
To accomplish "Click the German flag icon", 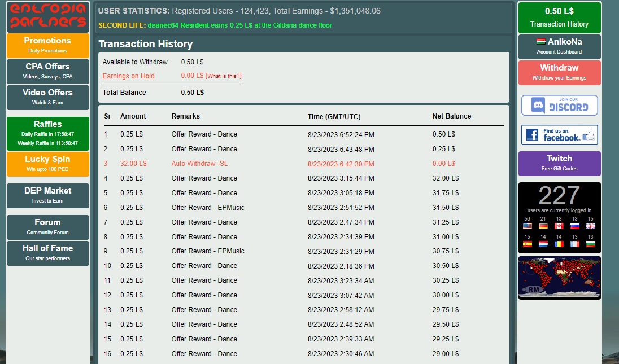I will [x=543, y=226].
